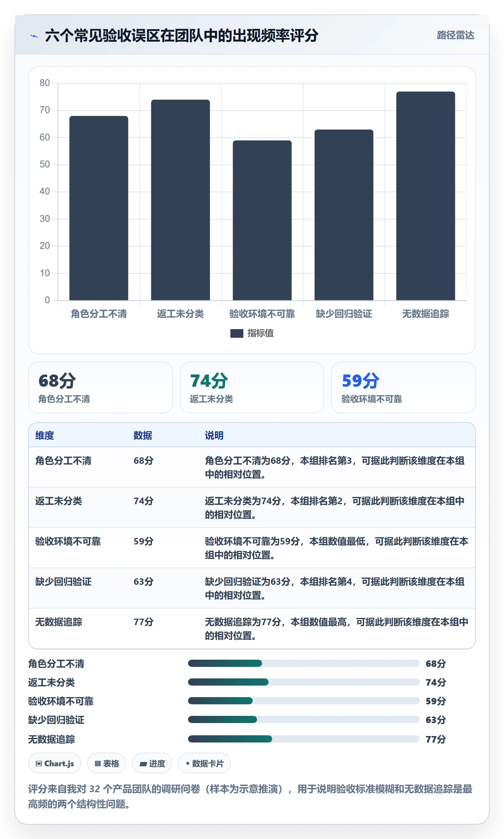
Task: Select the 验收环境不可靠 table row name
Action: (x=68, y=541)
